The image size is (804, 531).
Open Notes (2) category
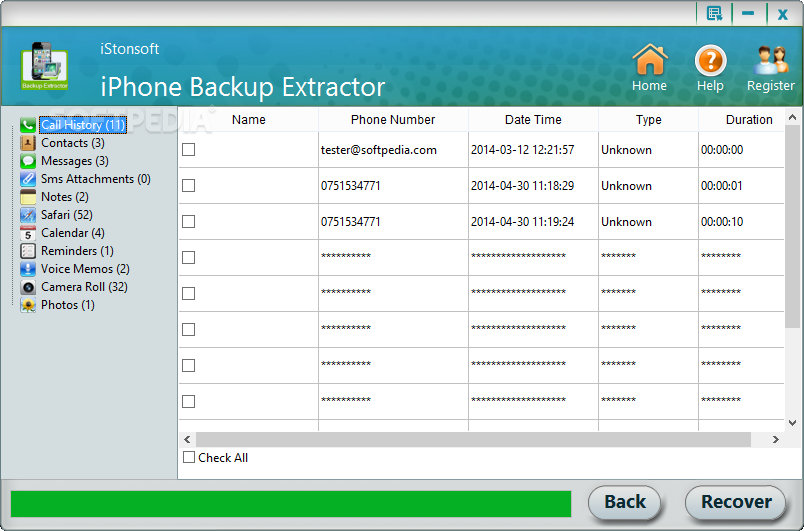(65, 197)
